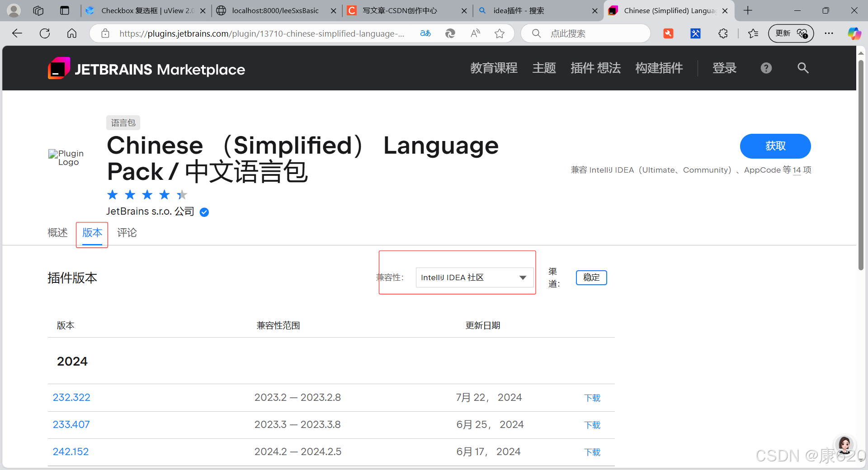Image resolution: width=868 pixels, height=470 pixels.
Task: Click the Marketplace help question mark icon
Action: pyautogui.click(x=766, y=68)
